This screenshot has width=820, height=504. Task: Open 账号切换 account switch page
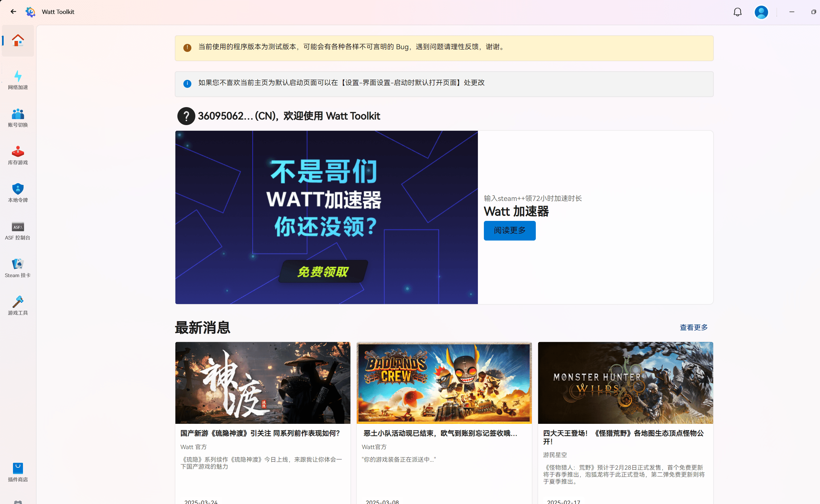[x=18, y=118]
